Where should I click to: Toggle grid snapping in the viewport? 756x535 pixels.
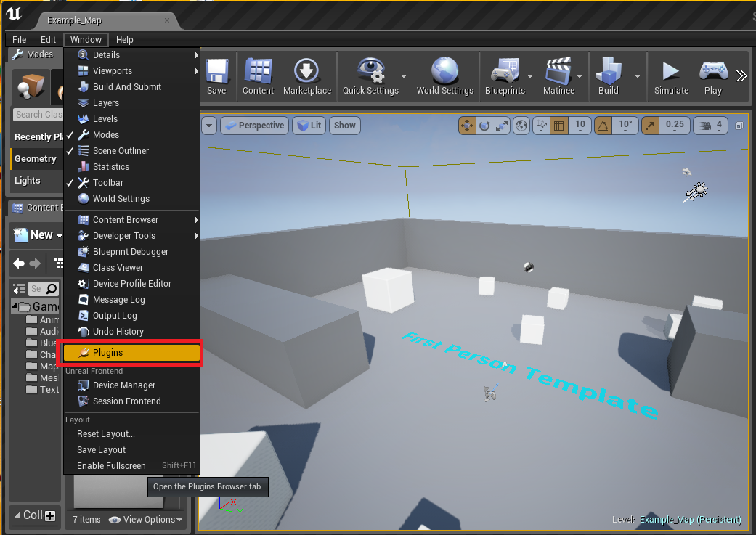(x=558, y=126)
